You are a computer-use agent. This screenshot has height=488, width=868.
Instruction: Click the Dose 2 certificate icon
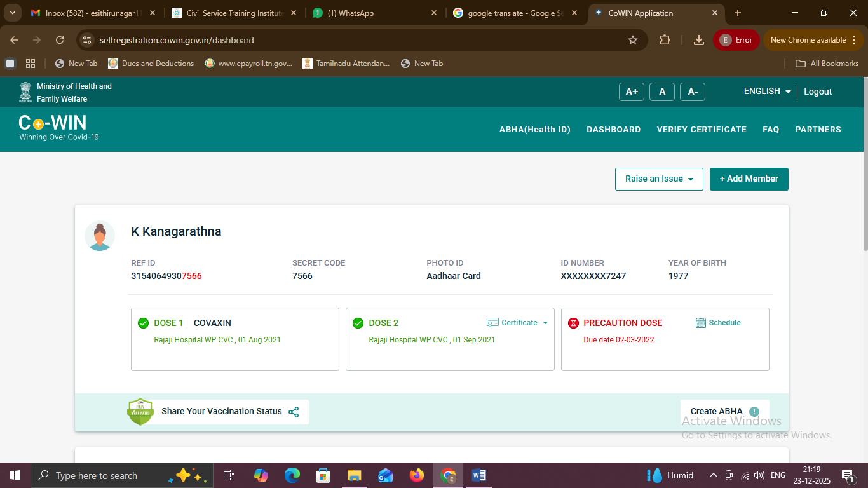tap(492, 323)
